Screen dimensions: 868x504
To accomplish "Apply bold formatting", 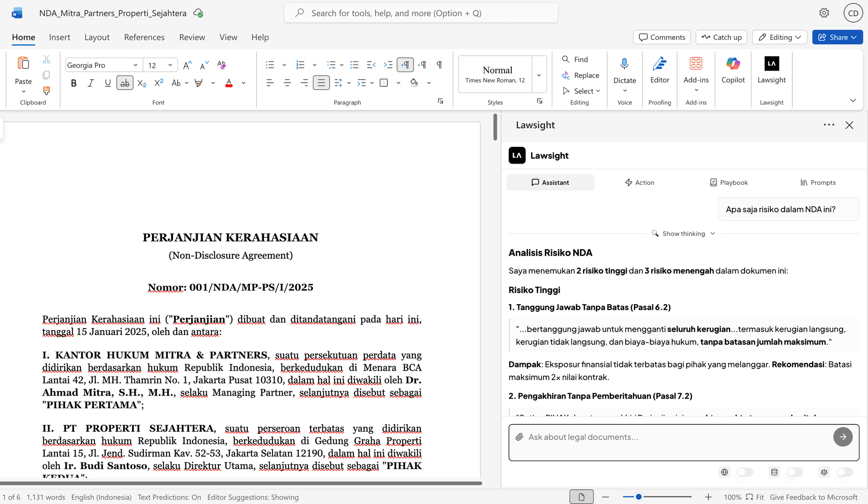I will point(74,83).
